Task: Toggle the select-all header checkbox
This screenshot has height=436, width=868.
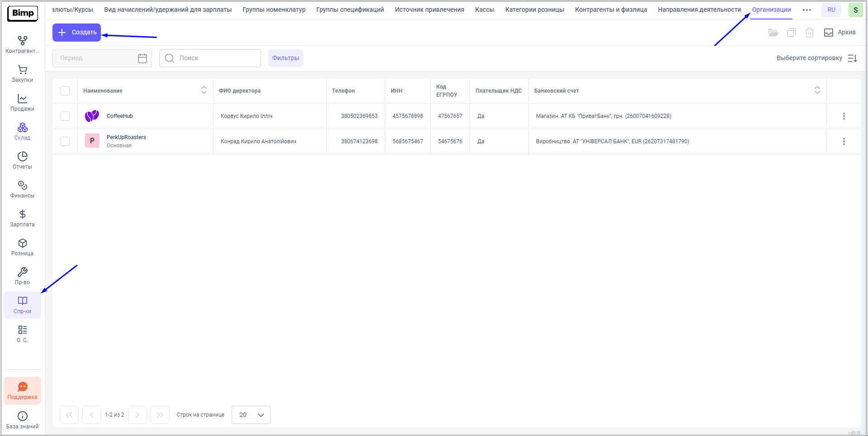Action: 65,91
